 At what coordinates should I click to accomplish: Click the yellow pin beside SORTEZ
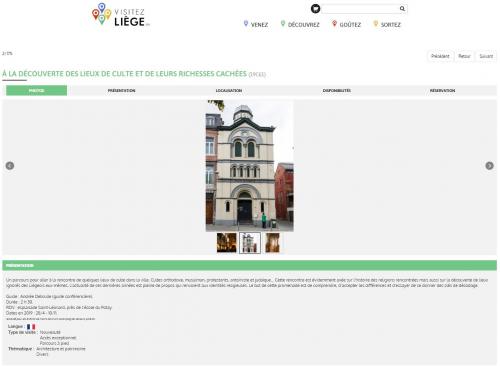[x=376, y=23]
